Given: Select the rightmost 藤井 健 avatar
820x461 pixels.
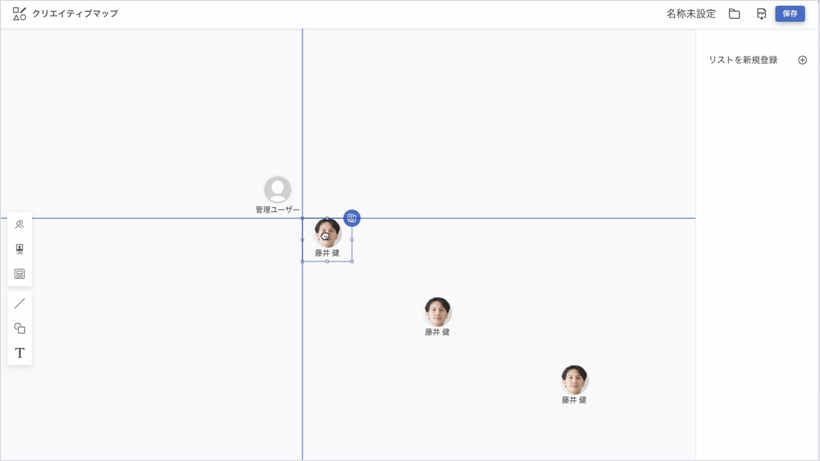Looking at the screenshot, I should pyautogui.click(x=574, y=379).
